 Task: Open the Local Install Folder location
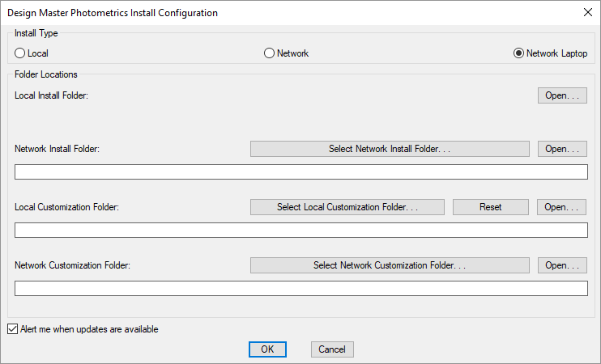tap(562, 95)
